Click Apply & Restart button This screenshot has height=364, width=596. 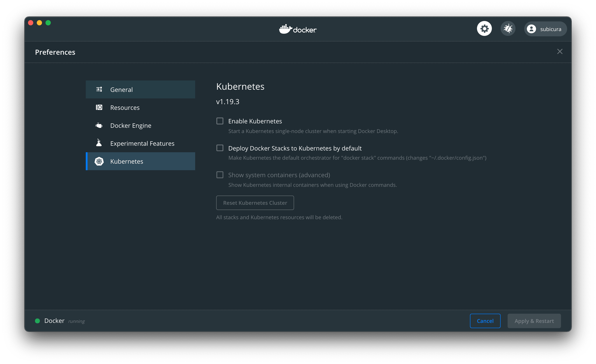tap(534, 321)
